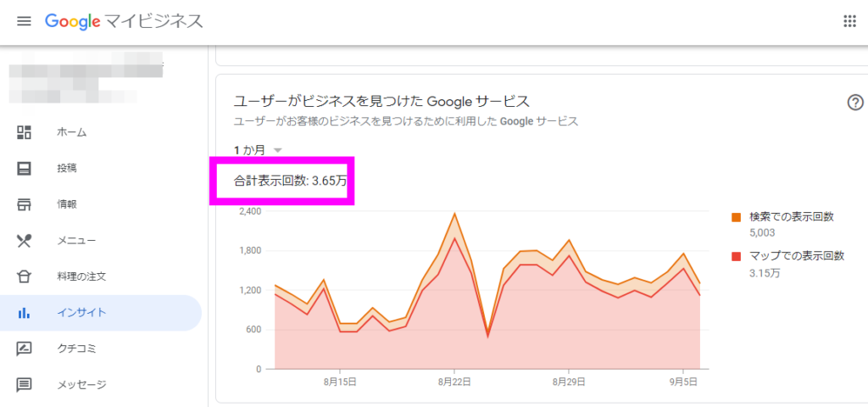
Task: Click the 600 y-axis label
Action: (x=253, y=330)
